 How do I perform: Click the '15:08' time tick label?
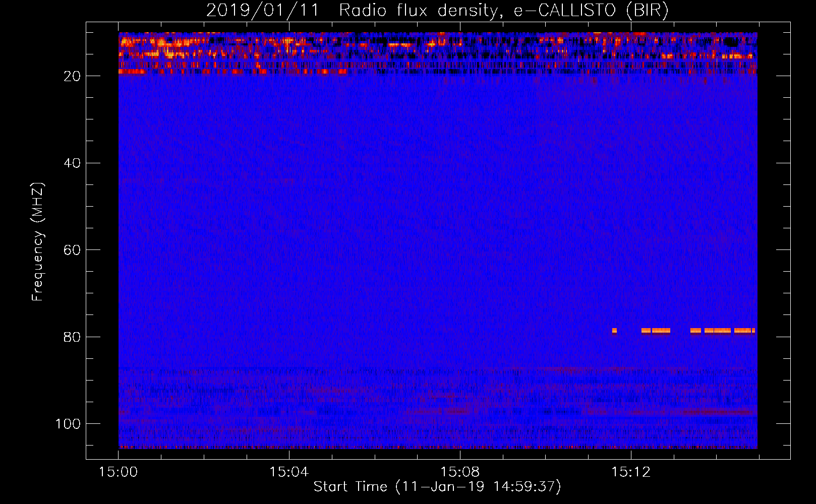pyautogui.click(x=460, y=472)
